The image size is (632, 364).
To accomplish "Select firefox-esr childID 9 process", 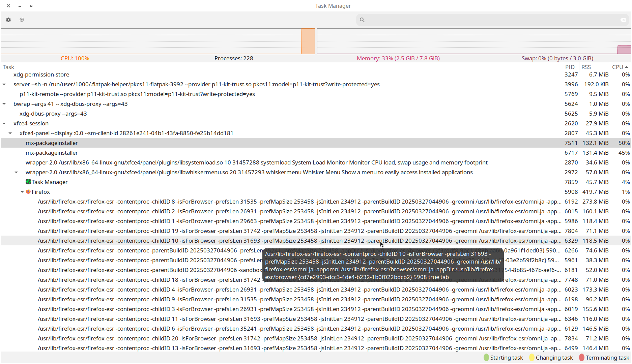I will [x=316, y=299].
